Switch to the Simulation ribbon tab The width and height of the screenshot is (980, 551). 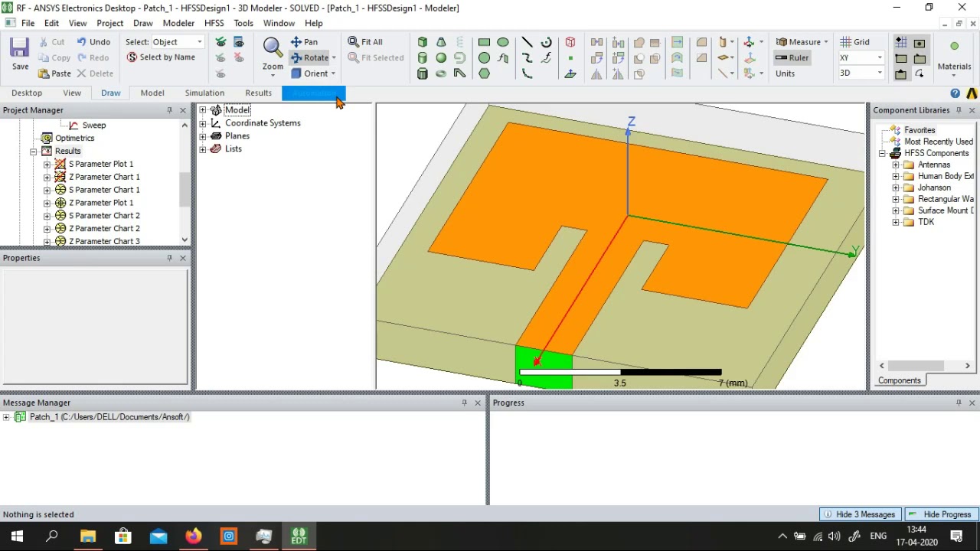coord(204,93)
